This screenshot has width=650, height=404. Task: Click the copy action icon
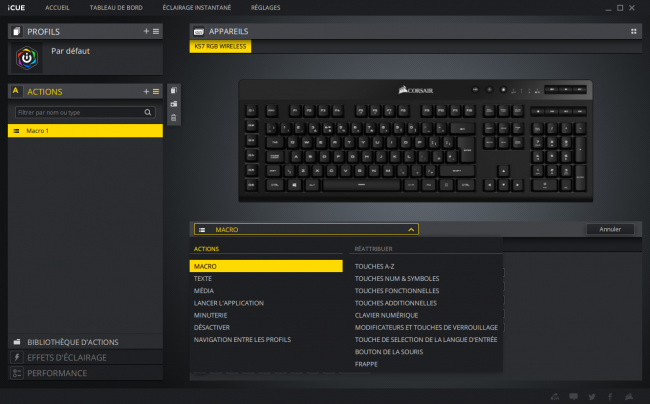pos(174,90)
